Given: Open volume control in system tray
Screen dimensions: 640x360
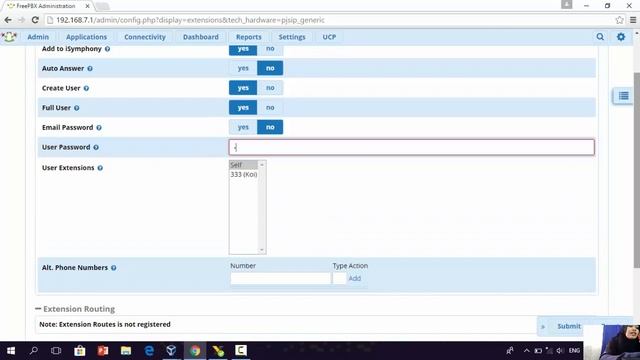Looking at the screenshot, I should [x=560, y=351].
